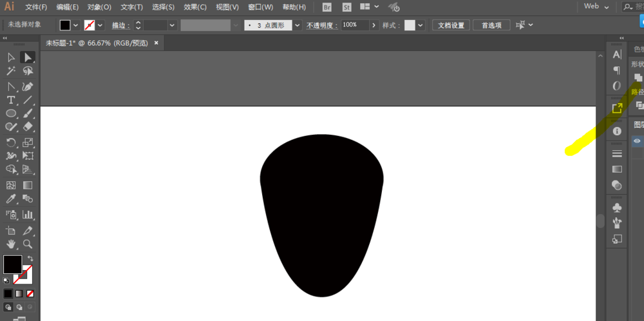
Task: Open the Paragraph panel icon
Action: (617, 70)
